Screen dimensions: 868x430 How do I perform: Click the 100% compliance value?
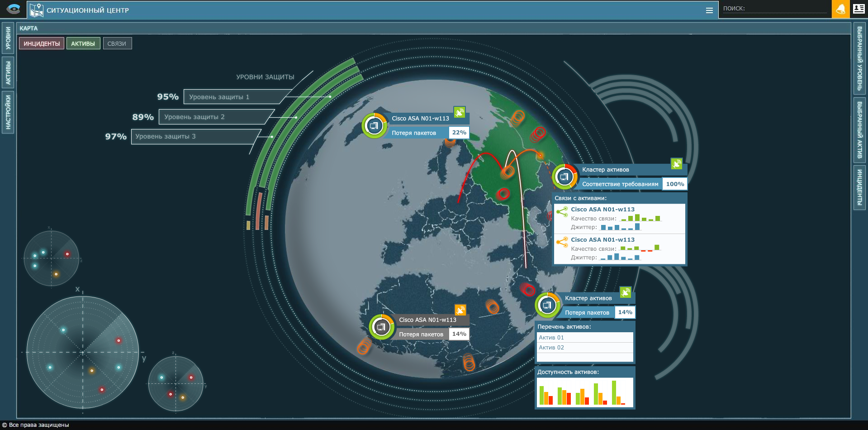(675, 184)
